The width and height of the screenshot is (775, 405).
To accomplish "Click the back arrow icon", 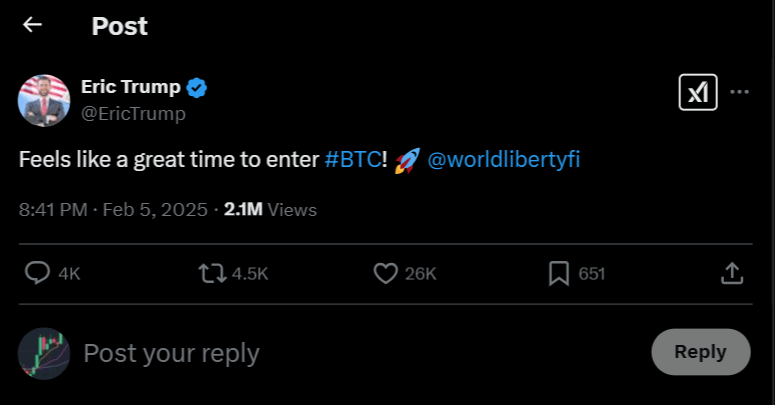I will (32, 25).
